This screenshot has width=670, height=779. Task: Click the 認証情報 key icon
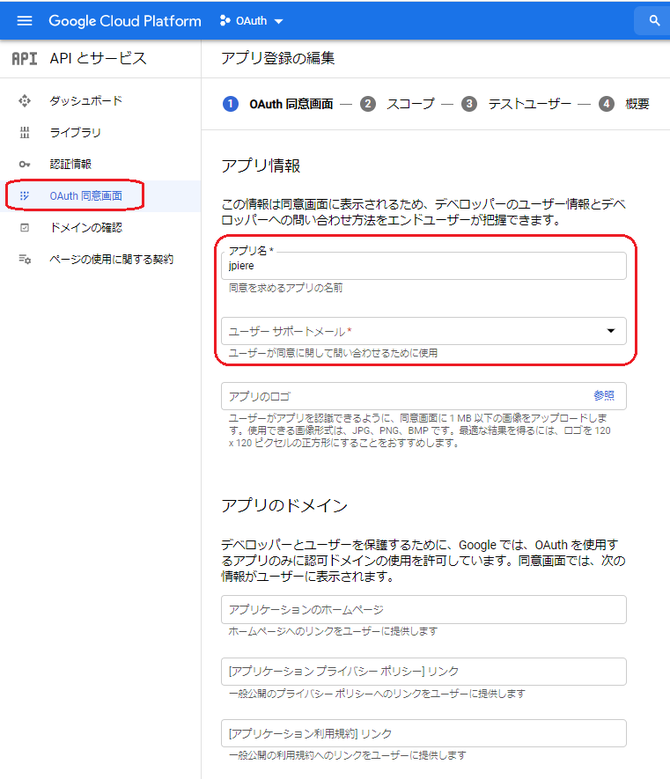point(24,164)
